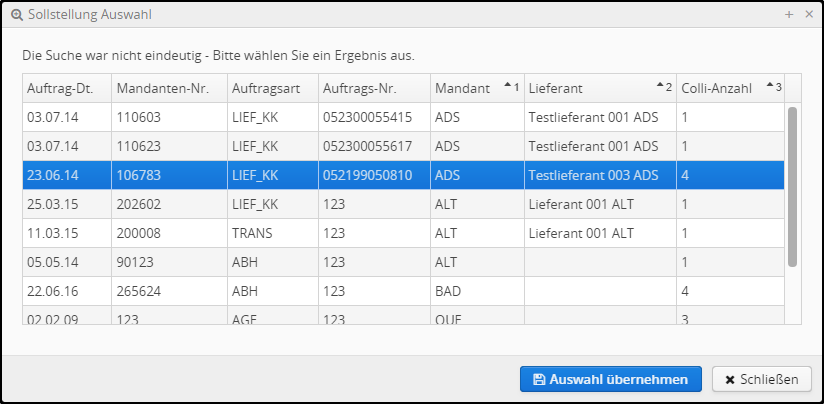Sort by Mandanten-Nr. column header
Screen dimensions: 824x404
169,88
